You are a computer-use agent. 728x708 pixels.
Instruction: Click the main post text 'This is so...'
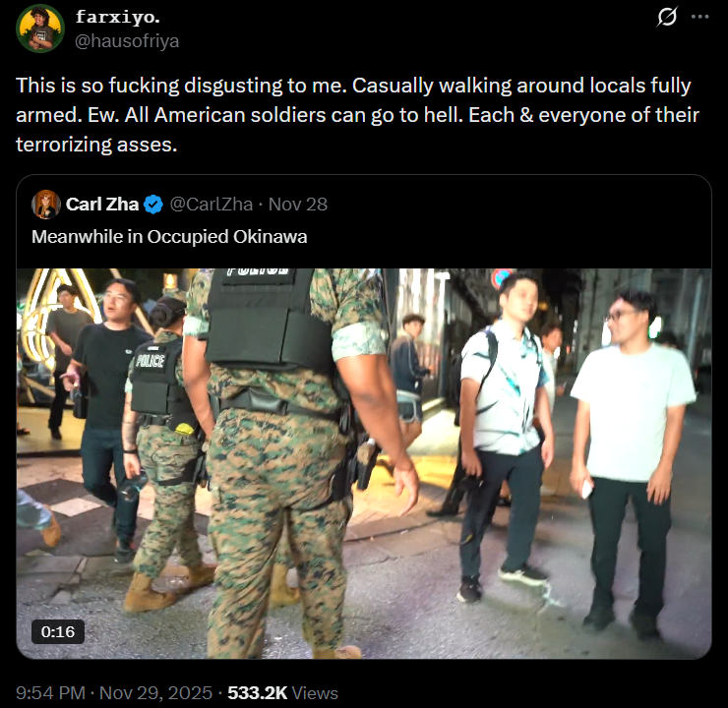click(x=357, y=115)
